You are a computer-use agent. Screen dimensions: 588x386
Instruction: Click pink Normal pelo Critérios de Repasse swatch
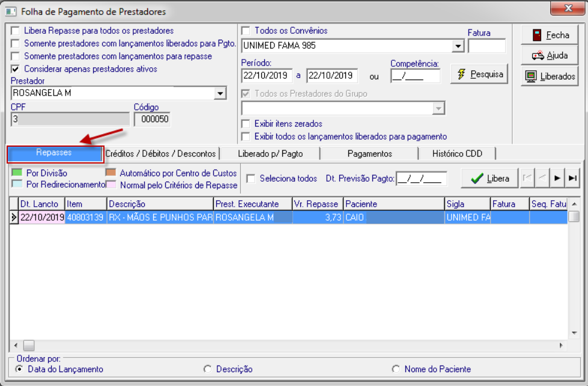pos(111,185)
